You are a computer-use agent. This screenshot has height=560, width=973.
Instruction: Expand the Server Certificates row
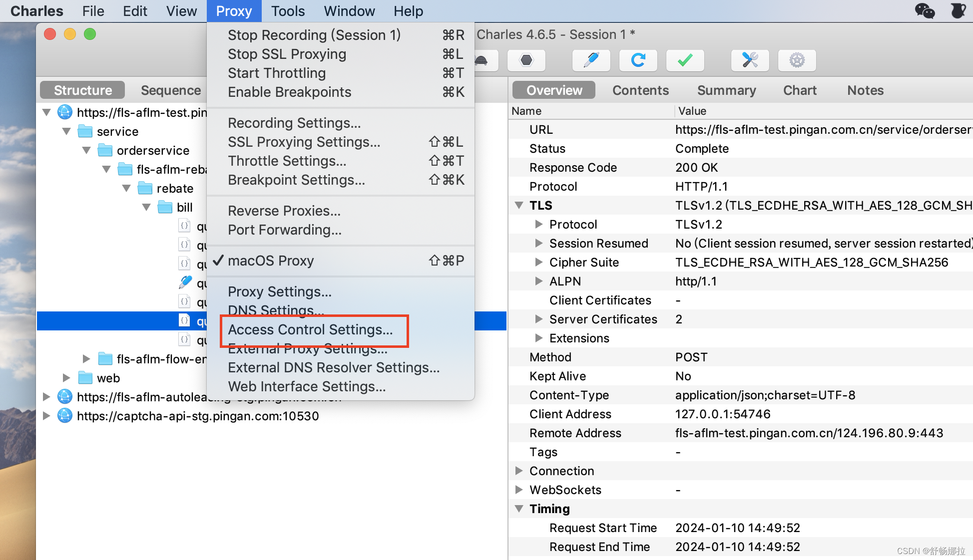click(x=538, y=319)
